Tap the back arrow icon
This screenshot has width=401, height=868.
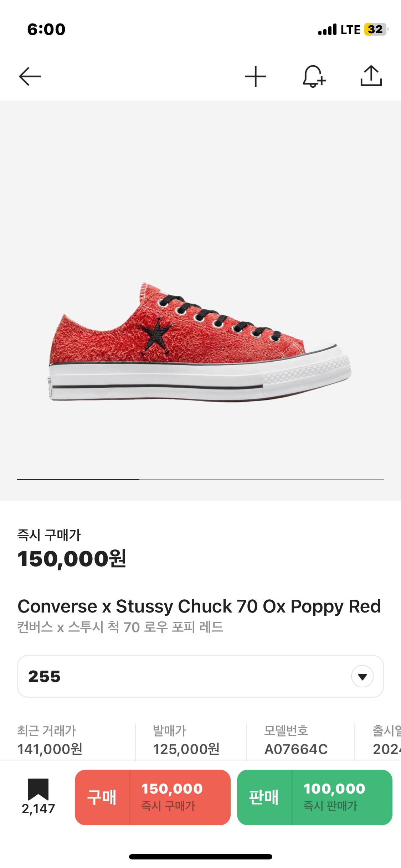click(x=30, y=76)
